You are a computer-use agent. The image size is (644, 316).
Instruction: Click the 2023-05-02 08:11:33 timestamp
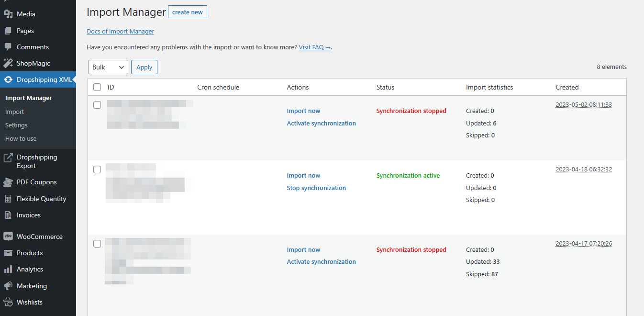click(x=584, y=104)
